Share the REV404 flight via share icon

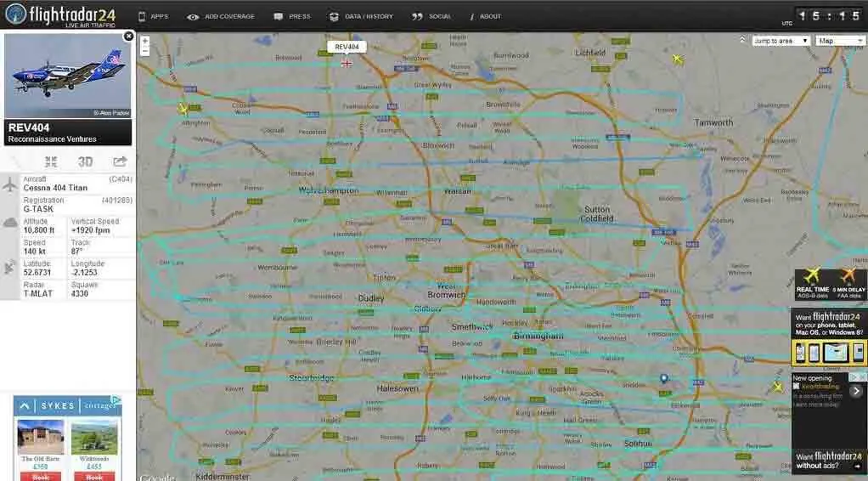tap(120, 161)
